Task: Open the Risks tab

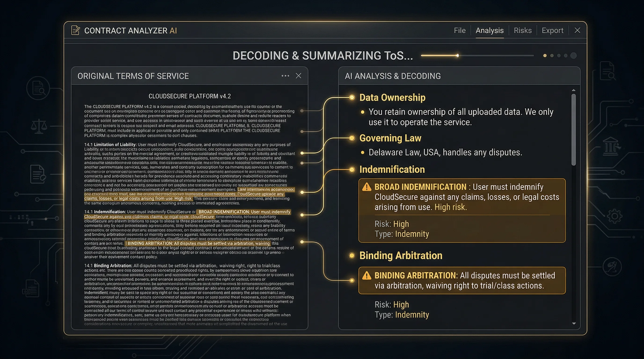Action: [523, 30]
